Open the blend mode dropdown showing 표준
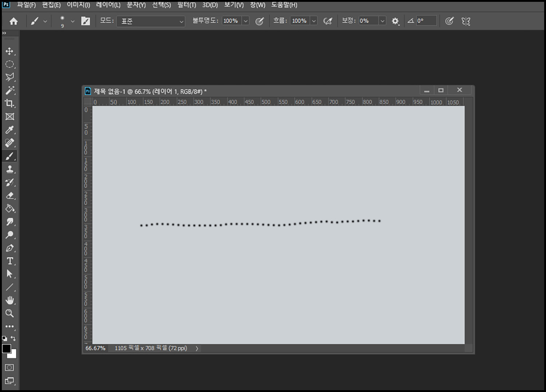This screenshot has height=392, width=546. click(x=151, y=21)
